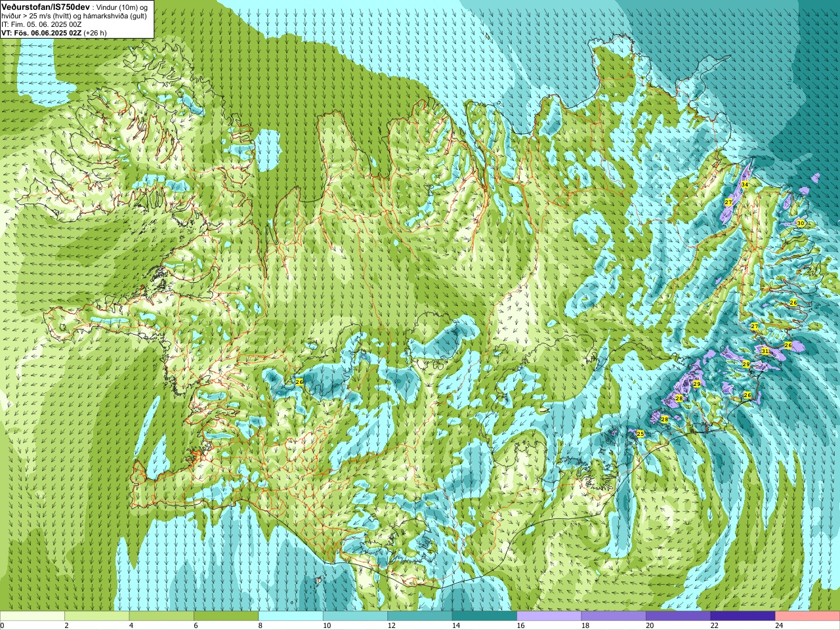The image size is (840, 630).
Task: Pick the 4–6 m/s green legend swatch
Action: point(161,616)
